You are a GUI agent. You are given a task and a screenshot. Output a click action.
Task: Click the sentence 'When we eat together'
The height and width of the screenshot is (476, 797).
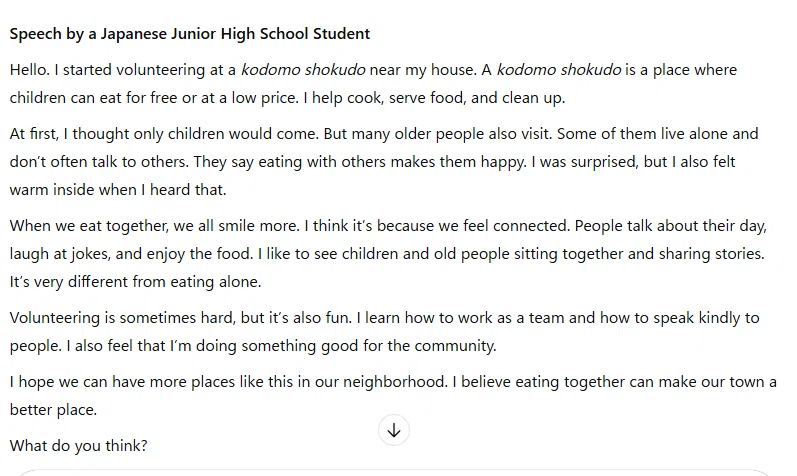(x=155, y=226)
